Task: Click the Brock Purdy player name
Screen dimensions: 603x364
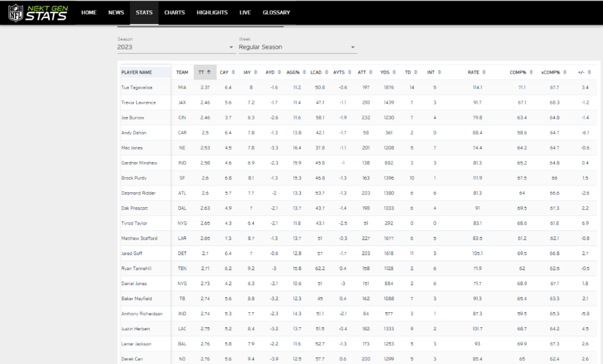Action: (x=134, y=178)
